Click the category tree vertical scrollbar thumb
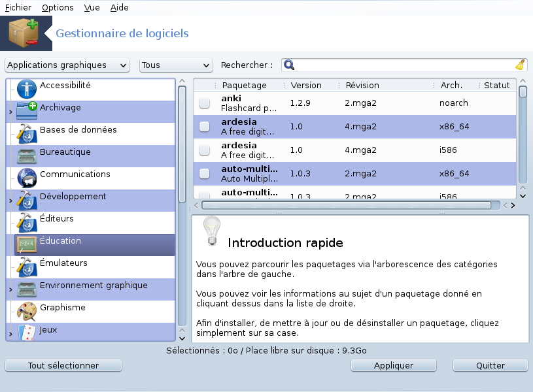 [x=182, y=144]
